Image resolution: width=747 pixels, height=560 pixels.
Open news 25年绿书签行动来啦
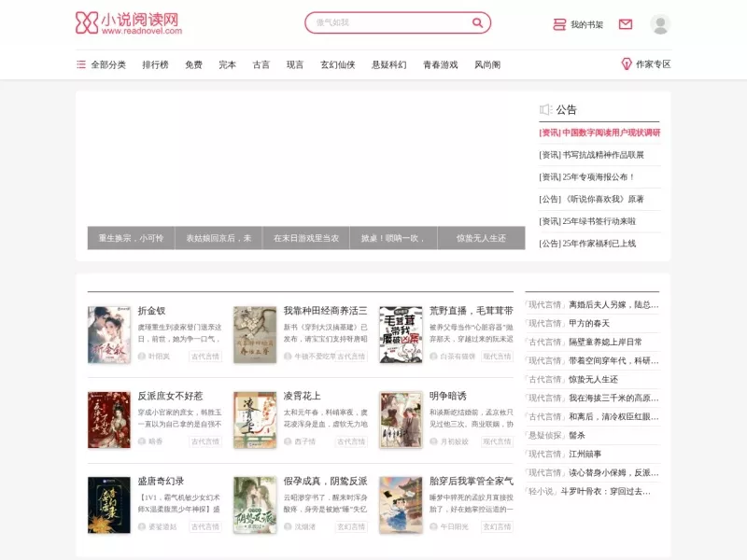tap(599, 221)
